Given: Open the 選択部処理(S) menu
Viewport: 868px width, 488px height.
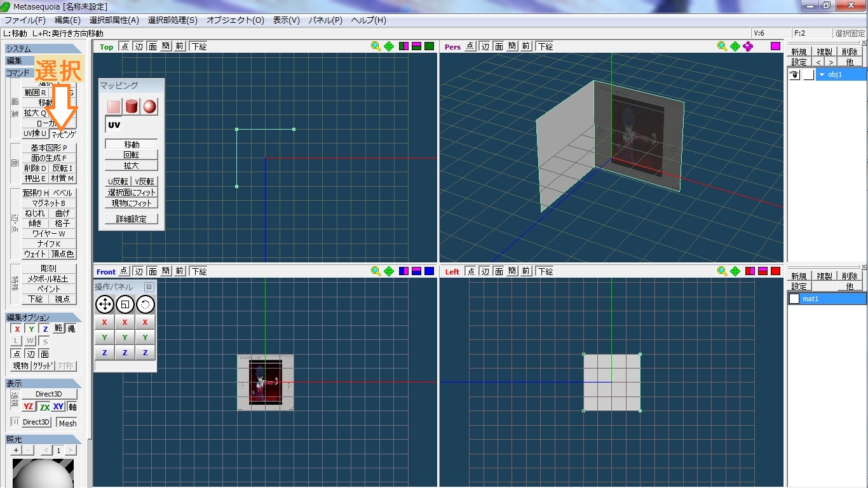Looking at the screenshot, I should [x=173, y=20].
